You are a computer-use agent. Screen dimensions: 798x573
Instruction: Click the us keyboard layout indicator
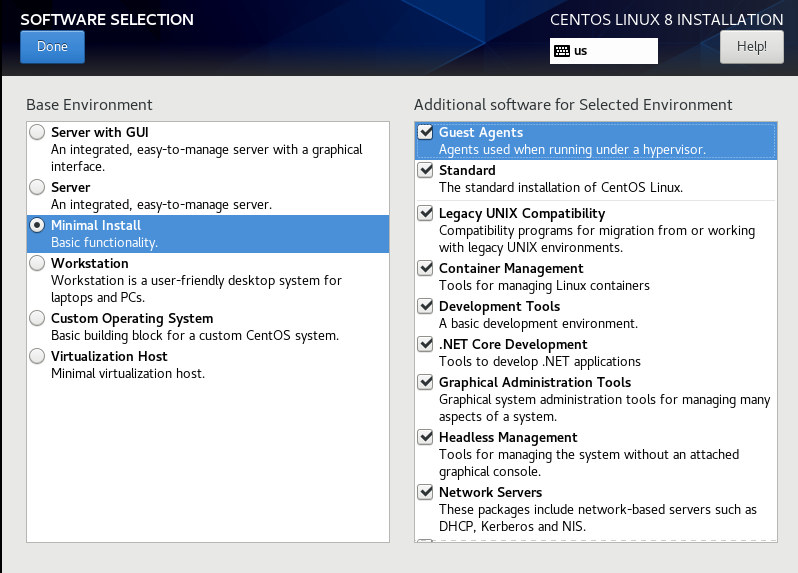coord(581,51)
